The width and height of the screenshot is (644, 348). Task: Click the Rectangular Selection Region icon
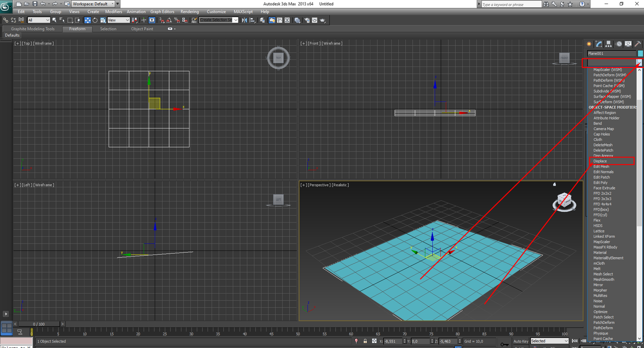tap(70, 20)
